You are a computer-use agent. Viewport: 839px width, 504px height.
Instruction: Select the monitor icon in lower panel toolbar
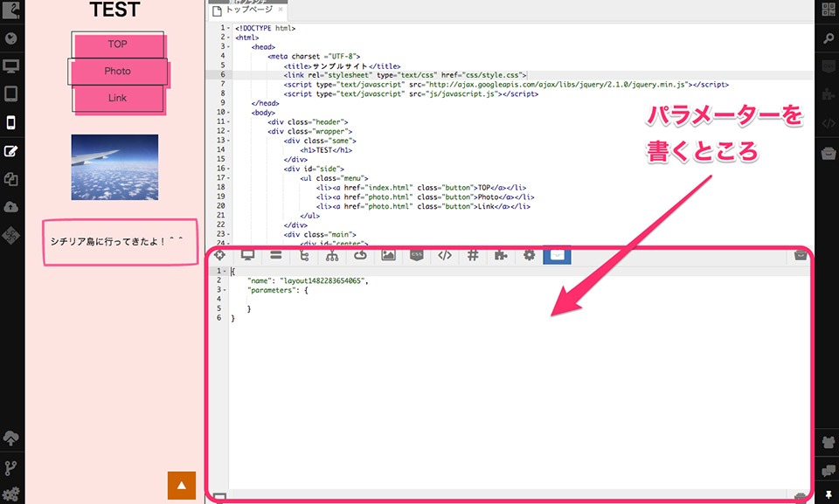coord(247,255)
